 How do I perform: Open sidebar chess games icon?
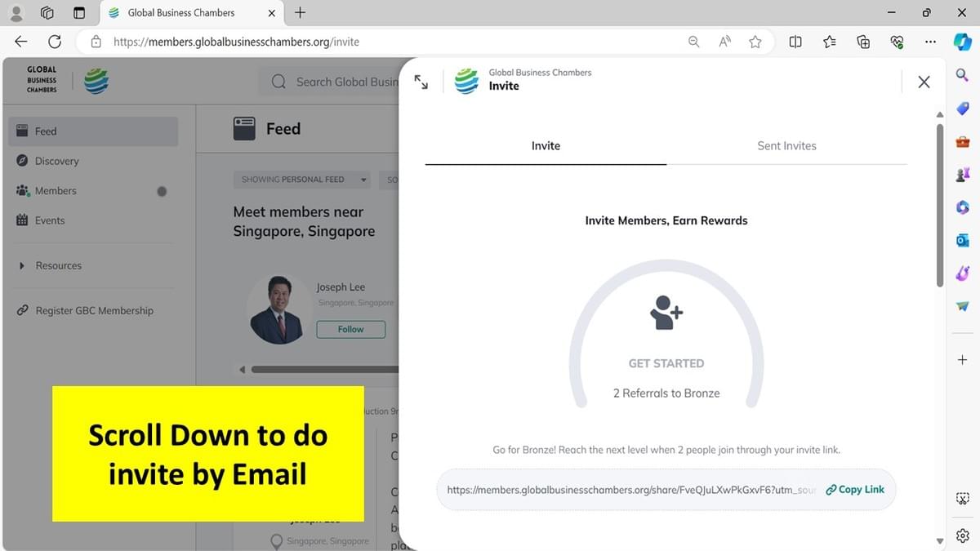pos(962,174)
